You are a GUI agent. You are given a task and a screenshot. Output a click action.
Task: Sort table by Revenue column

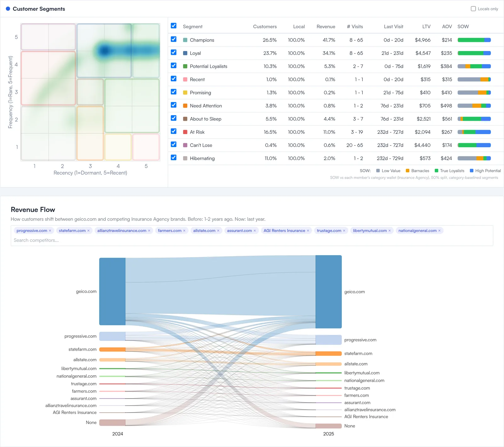click(x=326, y=27)
